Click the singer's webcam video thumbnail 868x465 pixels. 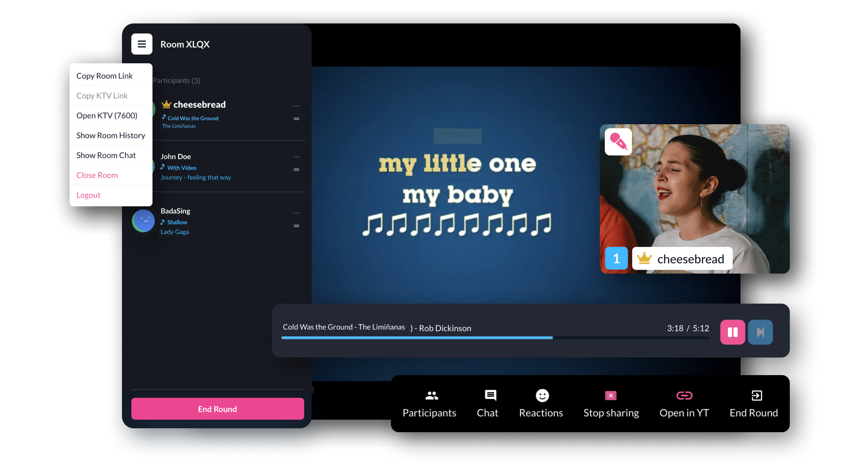pos(694,199)
